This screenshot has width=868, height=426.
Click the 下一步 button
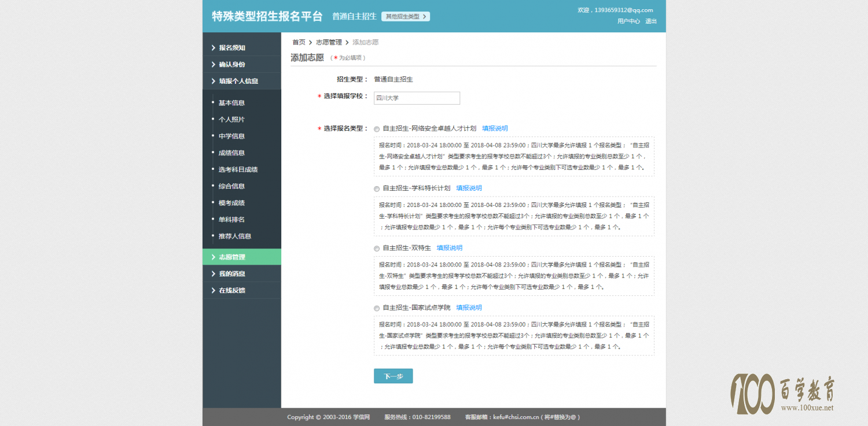(x=393, y=376)
